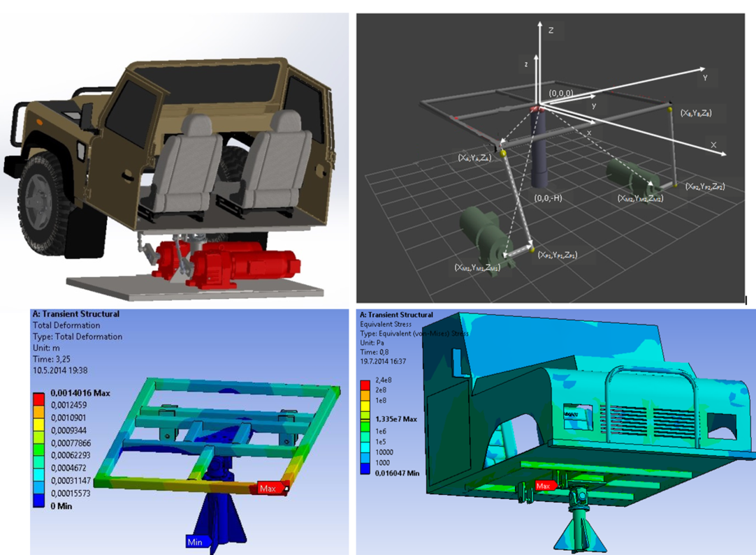Click the '0,00077866' legend value
The width and height of the screenshot is (756, 555).
click(x=71, y=443)
